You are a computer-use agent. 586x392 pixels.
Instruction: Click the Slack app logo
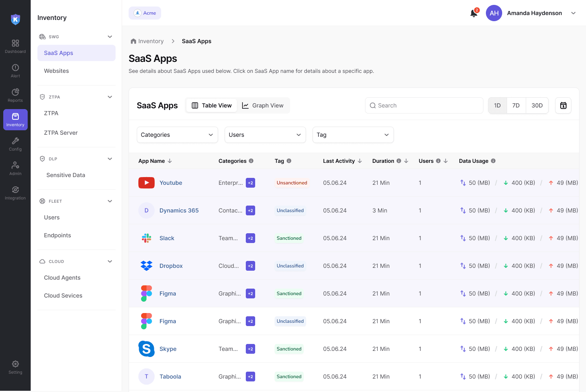coord(146,238)
